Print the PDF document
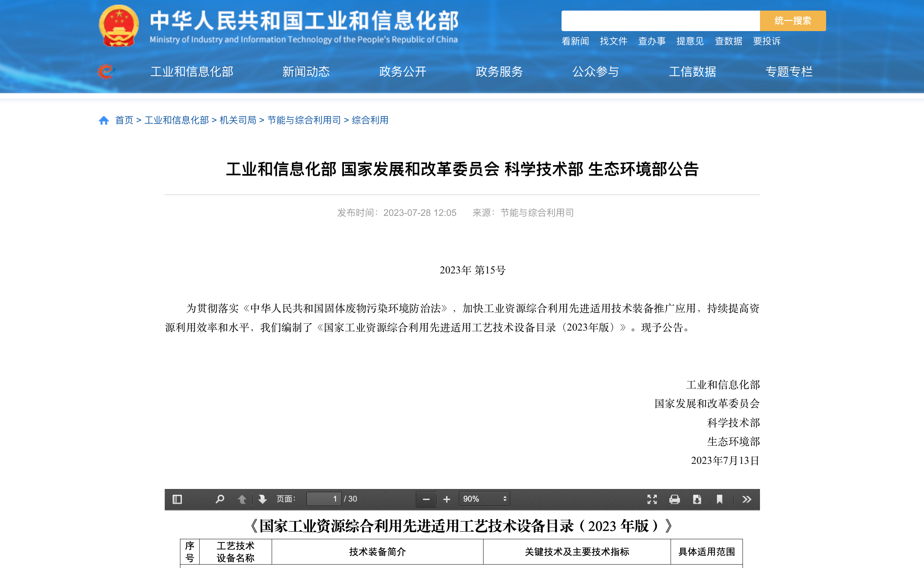Viewport: 924px width, 568px height. tap(675, 499)
